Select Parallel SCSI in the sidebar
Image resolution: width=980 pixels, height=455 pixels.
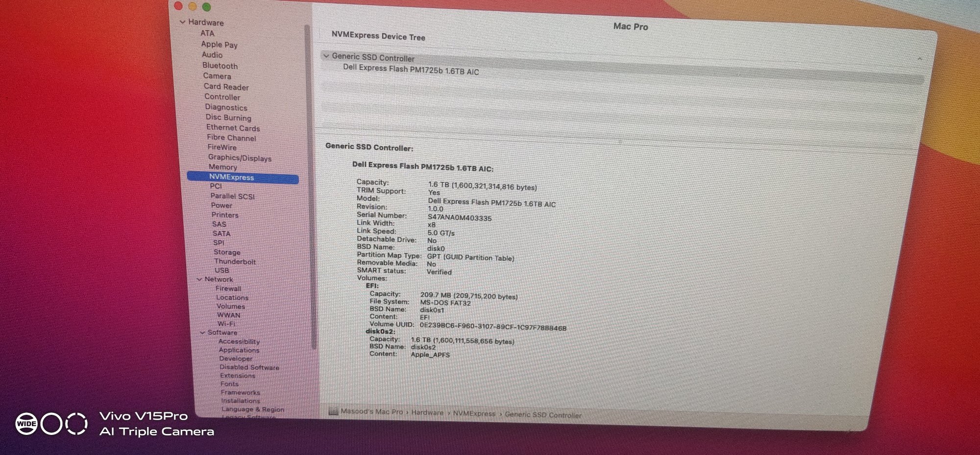tap(233, 196)
